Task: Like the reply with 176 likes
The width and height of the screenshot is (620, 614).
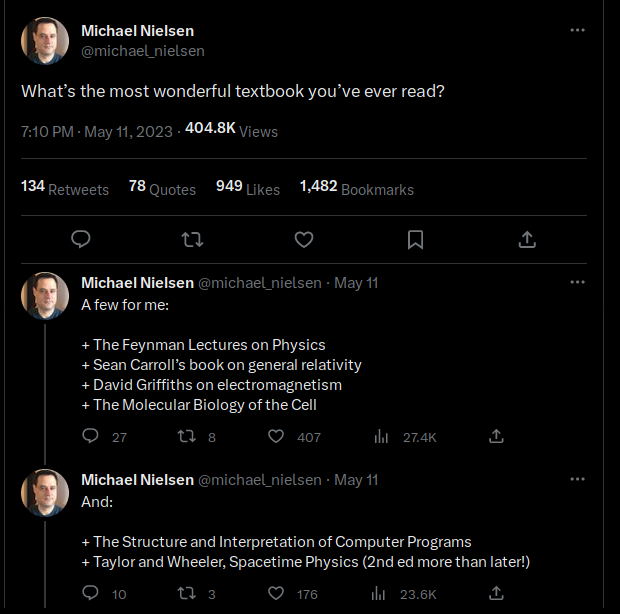Action: tap(277, 594)
